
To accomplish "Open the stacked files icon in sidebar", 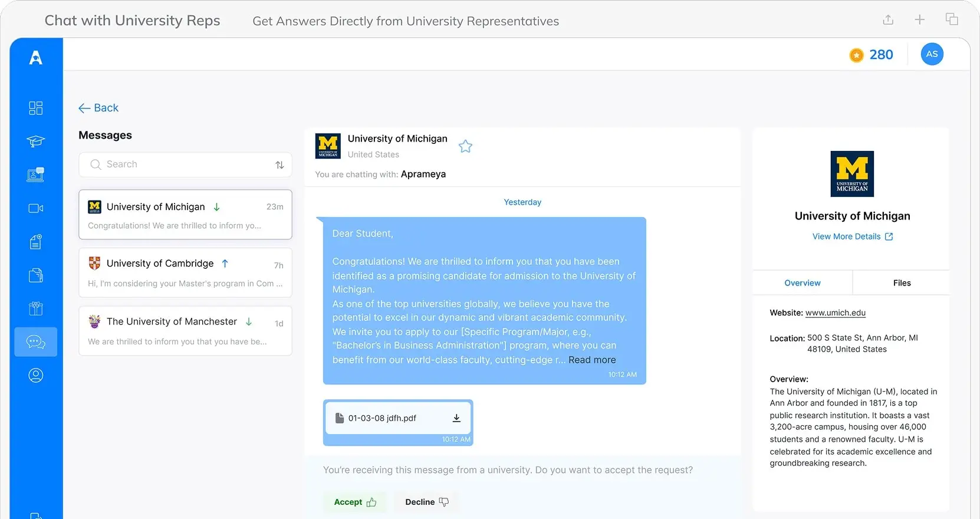I will 36,275.
